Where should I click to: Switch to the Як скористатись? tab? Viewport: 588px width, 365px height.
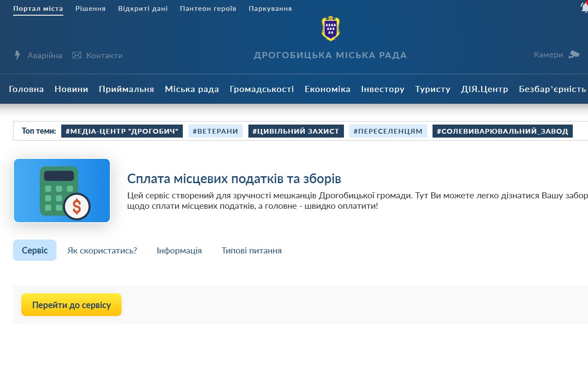[102, 250]
